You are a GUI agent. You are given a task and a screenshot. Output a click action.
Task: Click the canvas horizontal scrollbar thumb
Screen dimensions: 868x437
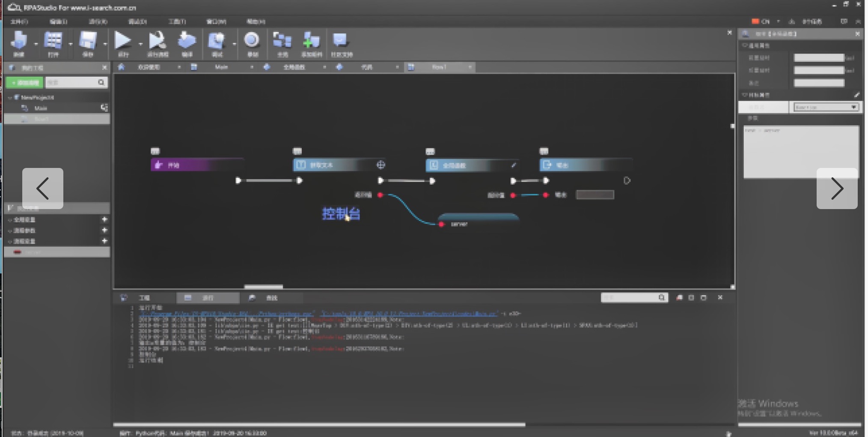264,287
